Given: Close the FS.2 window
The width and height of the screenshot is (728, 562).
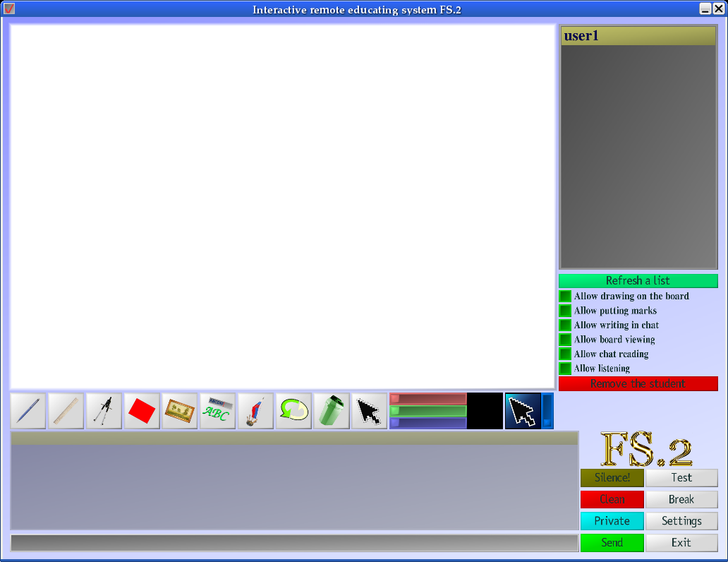Looking at the screenshot, I should tap(718, 8).
